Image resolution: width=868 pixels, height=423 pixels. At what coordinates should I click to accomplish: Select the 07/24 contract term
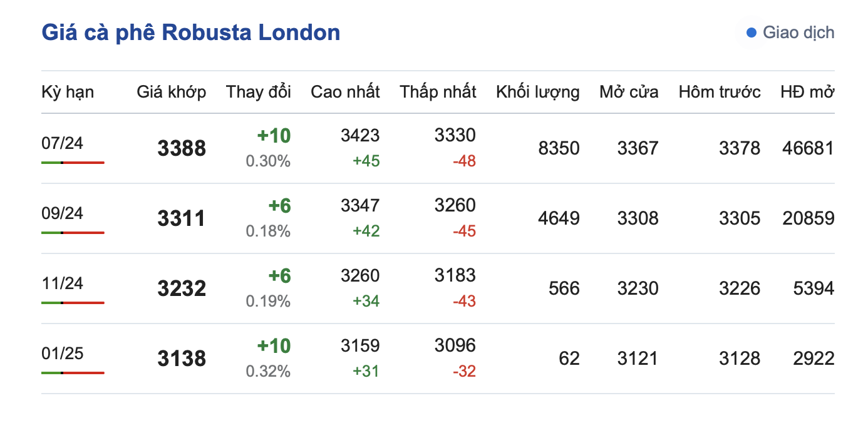[62, 143]
